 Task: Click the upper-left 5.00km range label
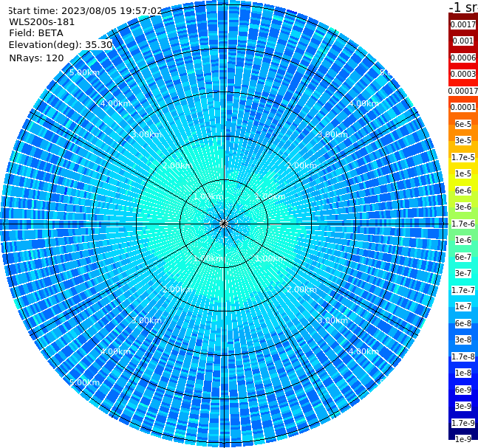(x=85, y=72)
